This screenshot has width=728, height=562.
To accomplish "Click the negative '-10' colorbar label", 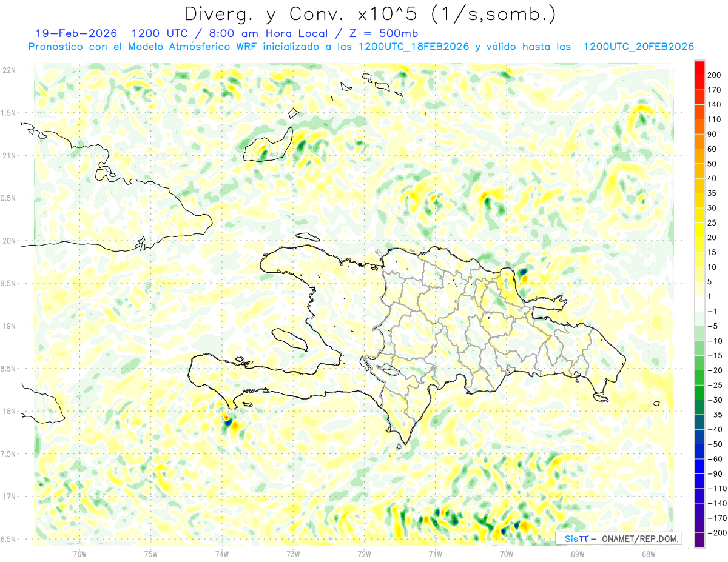I will click(716, 341).
